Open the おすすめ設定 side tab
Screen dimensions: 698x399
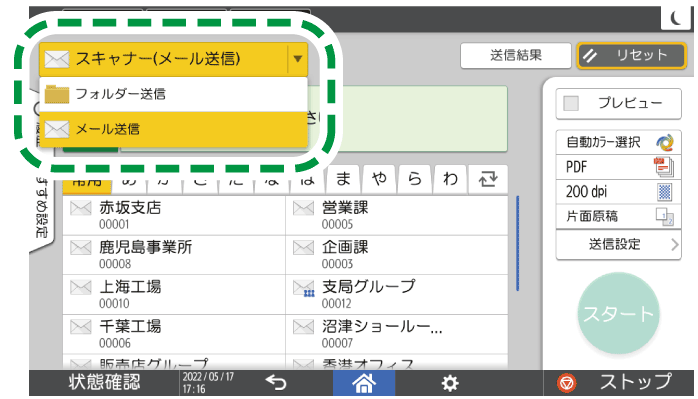tap(42, 209)
